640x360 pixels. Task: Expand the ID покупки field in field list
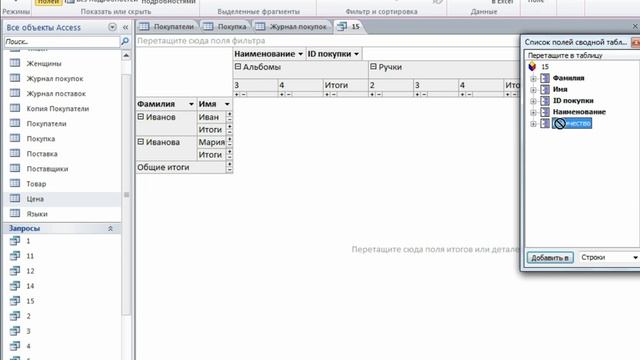(x=533, y=101)
